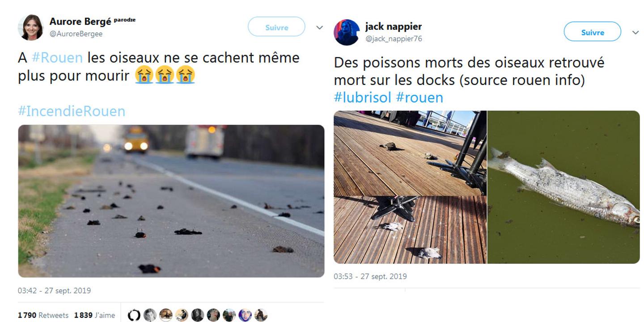The width and height of the screenshot is (644, 322).
Task: View bottom photo of birds on deck
Action: pos(410,230)
